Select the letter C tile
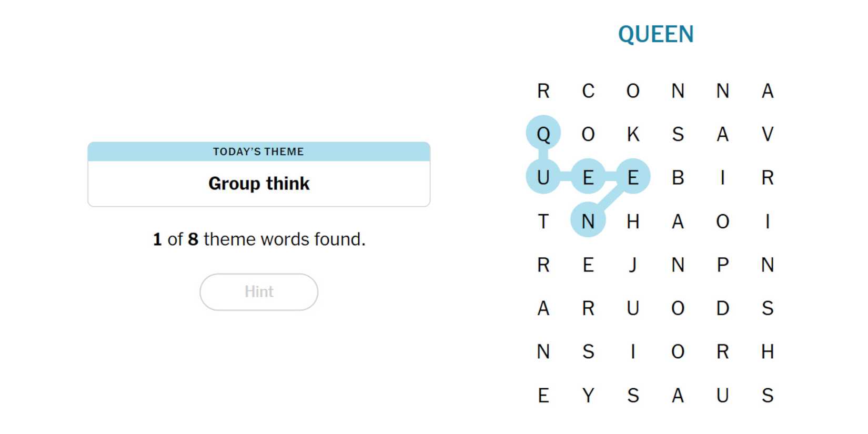The height and width of the screenshot is (434, 868). (588, 91)
